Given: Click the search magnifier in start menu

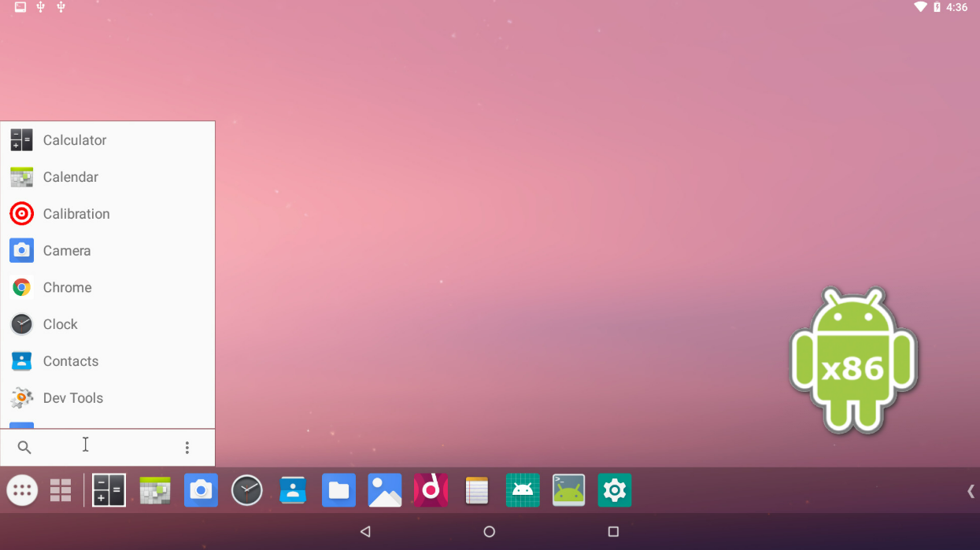Looking at the screenshot, I should (24, 448).
